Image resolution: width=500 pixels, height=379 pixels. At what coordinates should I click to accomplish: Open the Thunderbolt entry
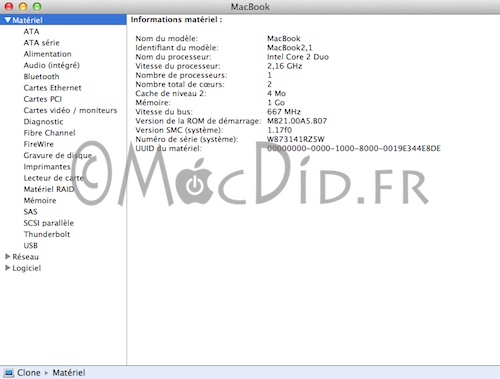(x=47, y=234)
